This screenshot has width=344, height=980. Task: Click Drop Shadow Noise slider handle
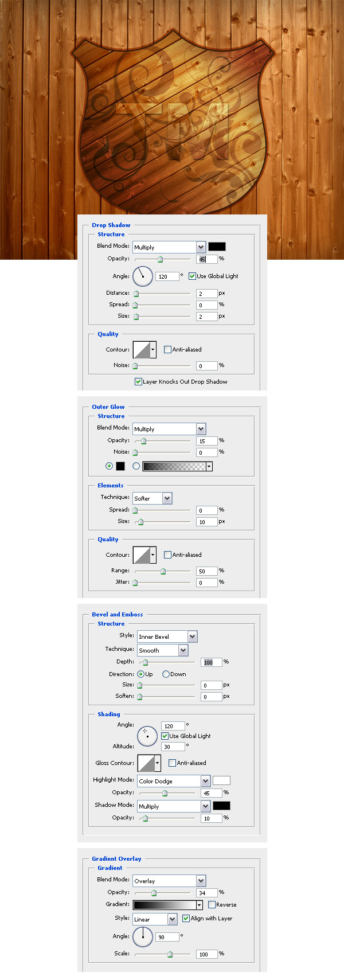[135, 366]
